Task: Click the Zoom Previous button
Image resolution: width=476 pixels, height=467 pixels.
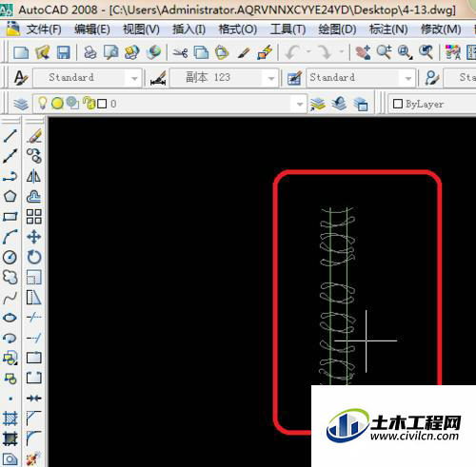Action: pos(426,52)
